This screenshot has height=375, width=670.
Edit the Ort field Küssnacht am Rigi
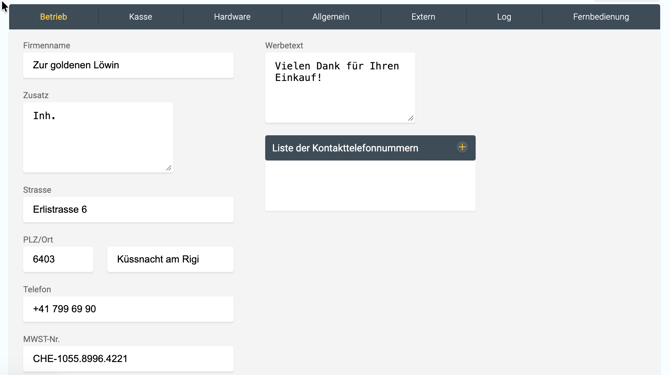coord(170,259)
